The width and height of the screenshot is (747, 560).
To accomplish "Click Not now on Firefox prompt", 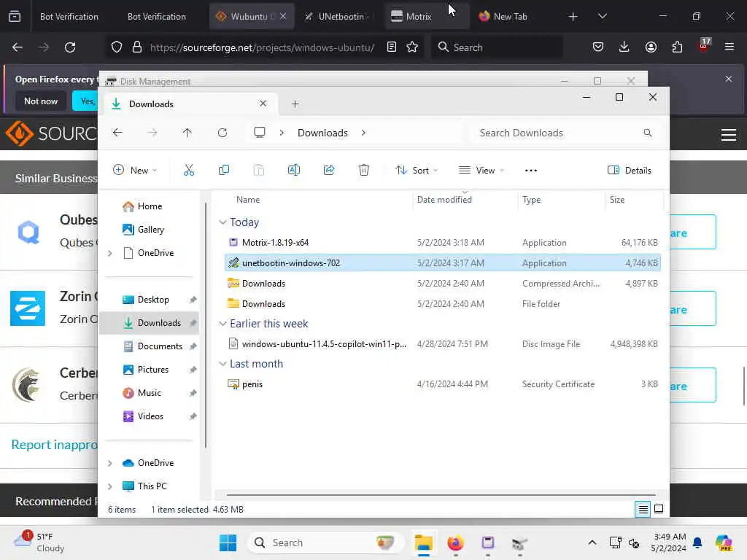I will pos(41,101).
